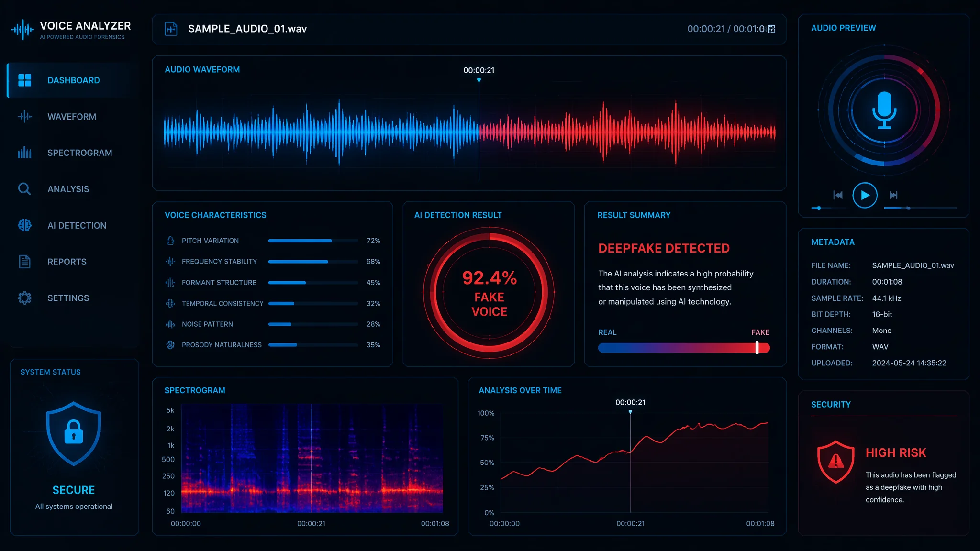Click the waveform playhead marker at 00:00:21
The height and width of the screenshot is (551, 980).
coord(479,80)
